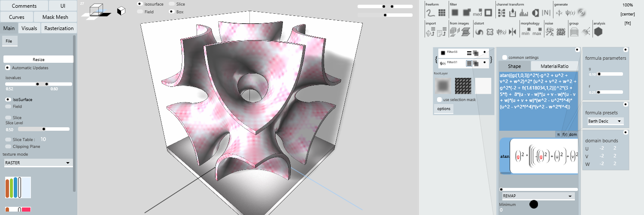The image size is (644, 215).
Task: Check the common settings checkbox
Action: point(504,57)
